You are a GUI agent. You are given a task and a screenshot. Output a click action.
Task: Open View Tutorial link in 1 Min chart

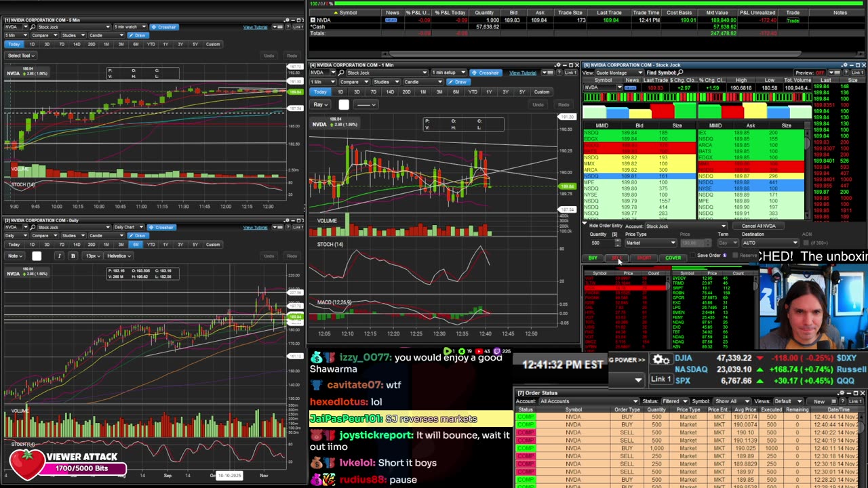tap(523, 73)
